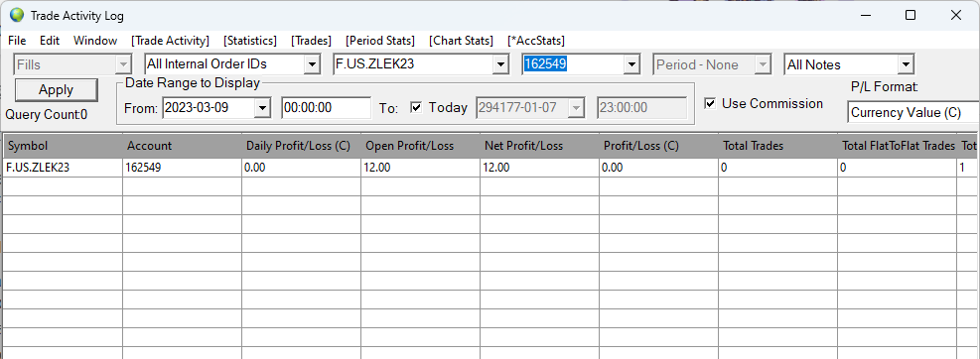
Task: Select the Open Profit/Loss 12.00 cell
Action: [x=421, y=168]
